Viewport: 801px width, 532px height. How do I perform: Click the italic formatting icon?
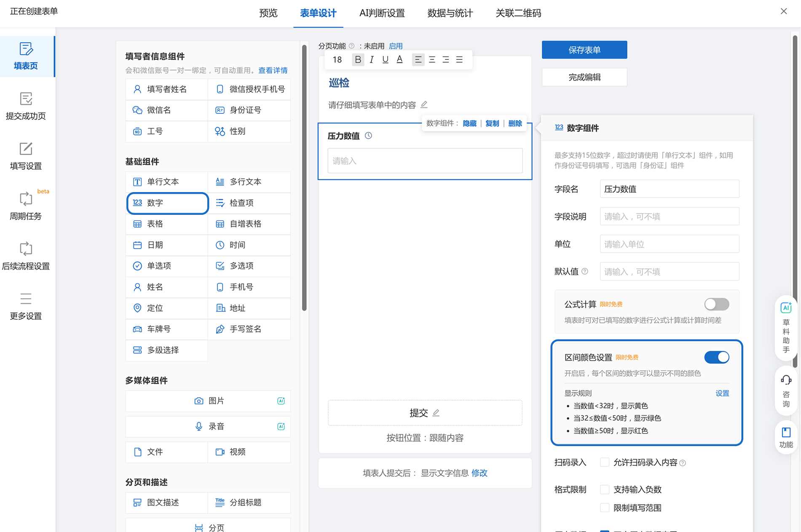click(x=371, y=59)
